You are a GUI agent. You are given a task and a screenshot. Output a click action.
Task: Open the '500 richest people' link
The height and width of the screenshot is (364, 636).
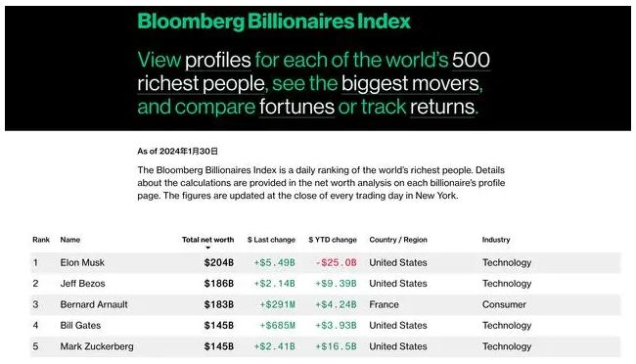pyautogui.click(x=313, y=71)
